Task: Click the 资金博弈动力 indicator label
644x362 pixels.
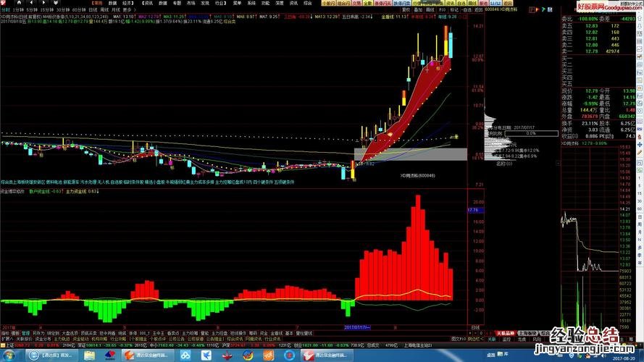Action: pyautogui.click(x=12, y=191)
